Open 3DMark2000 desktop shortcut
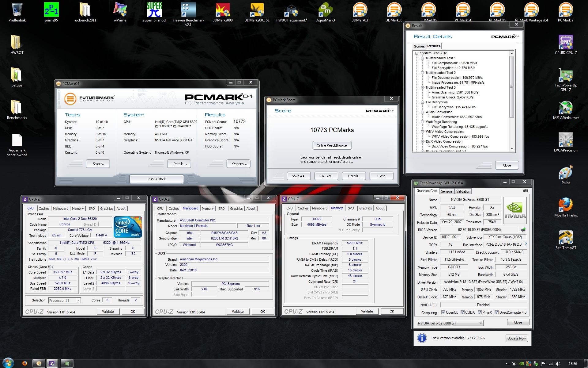This screenshot has height=368, width=588. (x=223, y=12)
